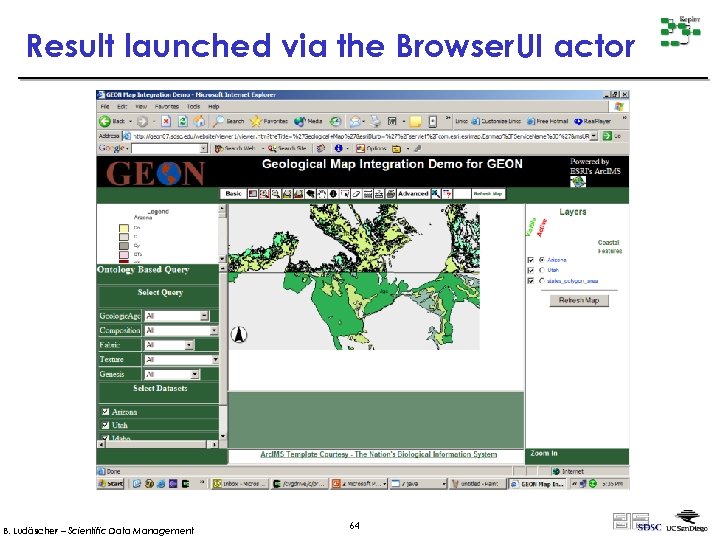
Task: Open the Help menu
Action: [214, 107]
